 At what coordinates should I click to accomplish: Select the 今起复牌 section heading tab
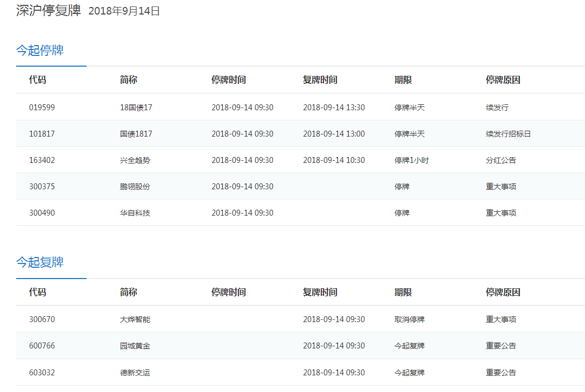coord(40,262)
